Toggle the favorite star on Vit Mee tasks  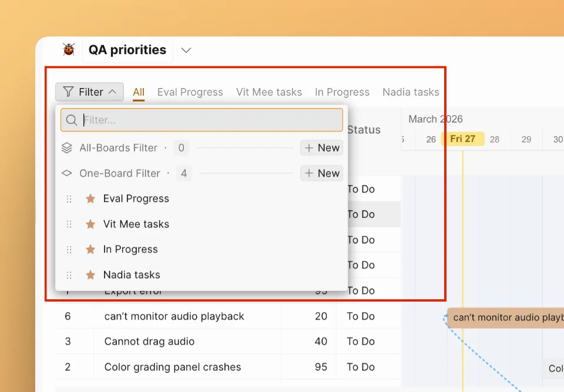pyautogui.click(x=90, y=224)
